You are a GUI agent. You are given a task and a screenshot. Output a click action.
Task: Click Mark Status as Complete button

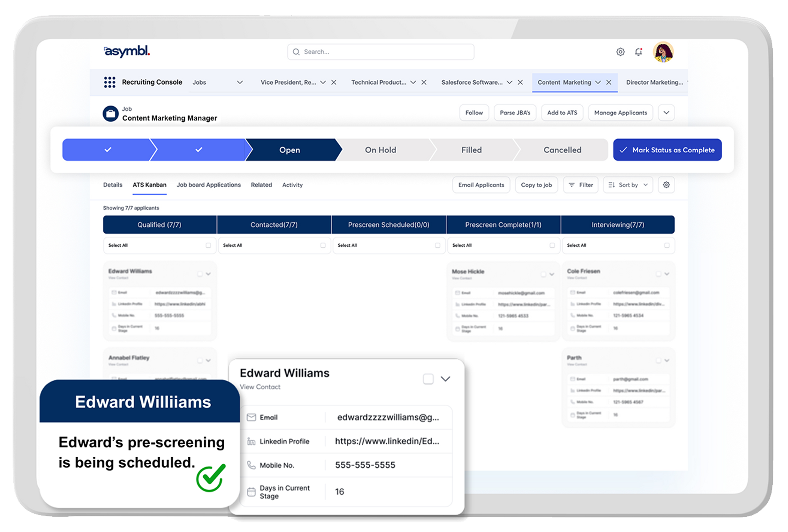667,150
